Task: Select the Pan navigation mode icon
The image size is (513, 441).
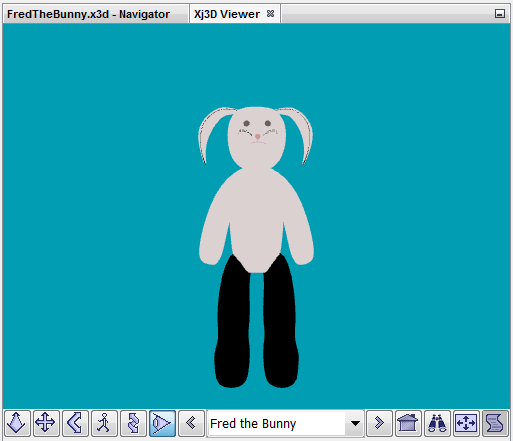Action: click(46, 423)
